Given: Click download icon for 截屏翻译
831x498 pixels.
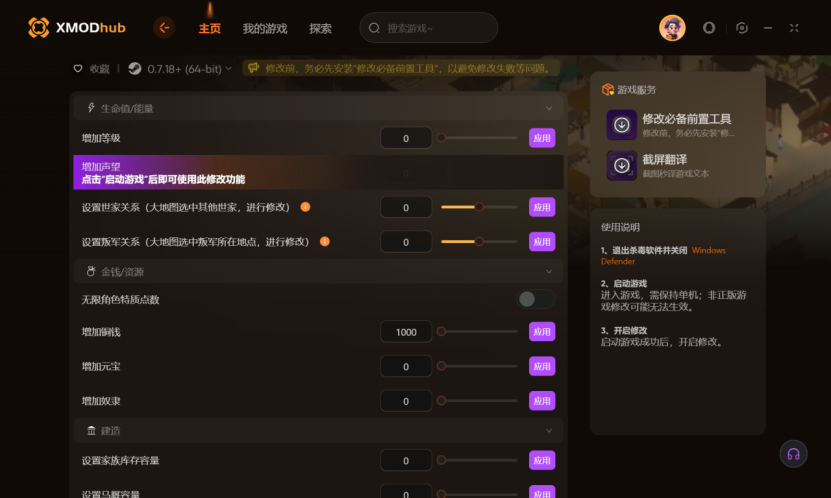Looking at the screenshot, I should pos(622,165).
